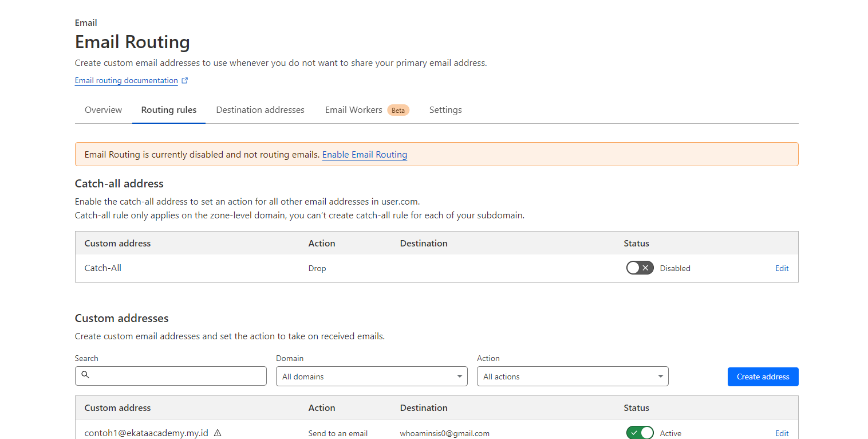The height and width of the screenshot is (439, 868).
Task: Open the Destination addresses tab
Action: [x=260, y=110]
